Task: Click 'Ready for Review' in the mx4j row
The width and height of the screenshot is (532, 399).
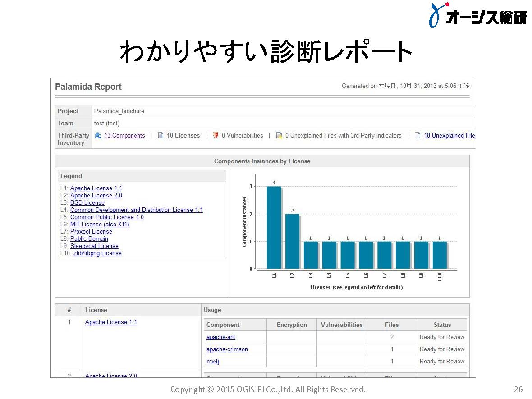Action: click(x=442, y=361)
